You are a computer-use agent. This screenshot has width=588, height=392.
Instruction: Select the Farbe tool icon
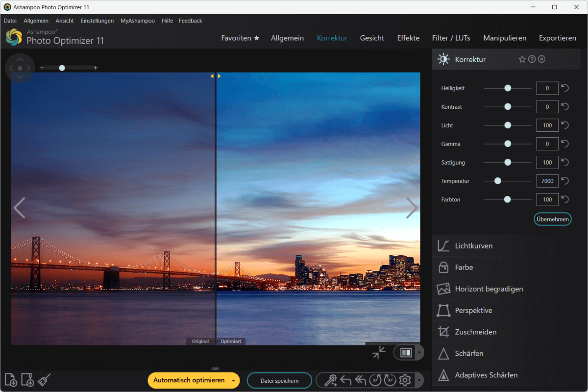pos(443,267)
